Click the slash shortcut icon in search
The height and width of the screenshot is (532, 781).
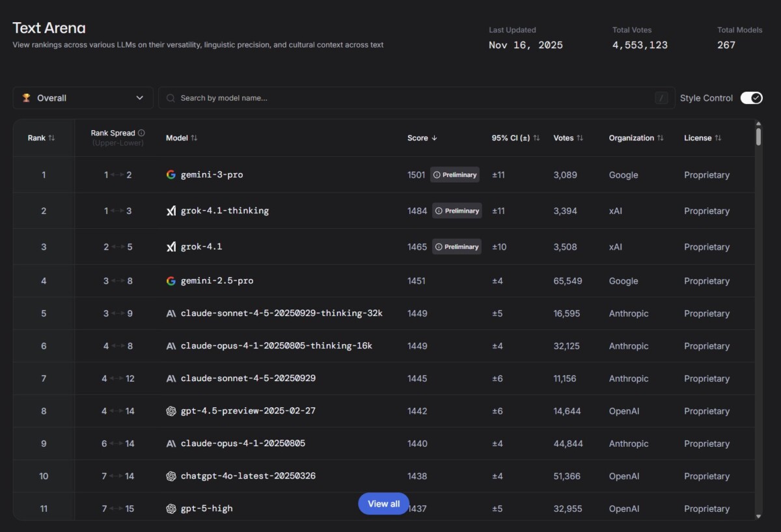(x=661, y=98)
